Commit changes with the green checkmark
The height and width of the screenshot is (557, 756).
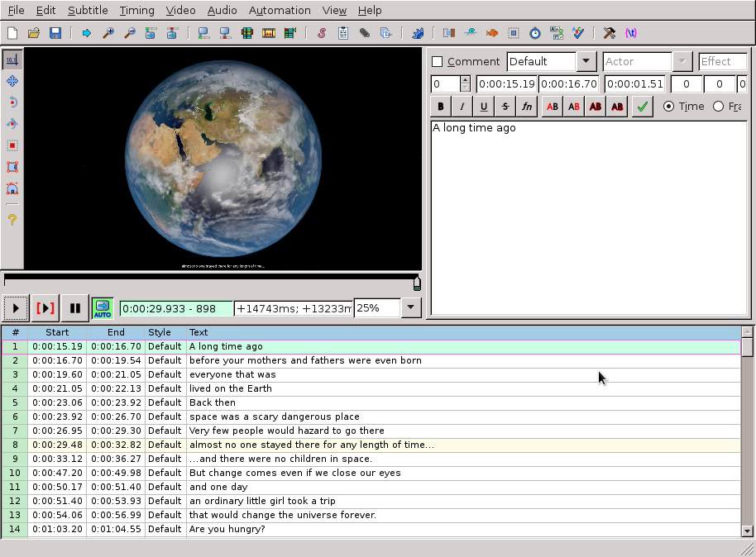coord(642,106)
